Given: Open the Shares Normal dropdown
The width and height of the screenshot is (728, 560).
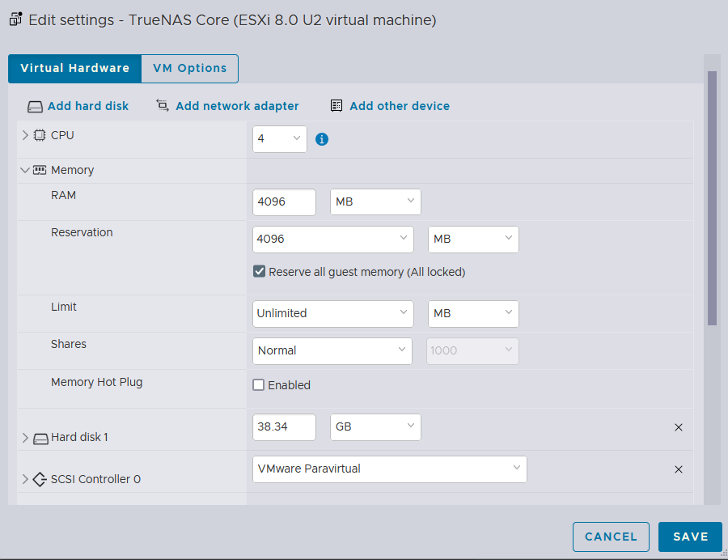Looking at the screenshot, I should 332,350.
